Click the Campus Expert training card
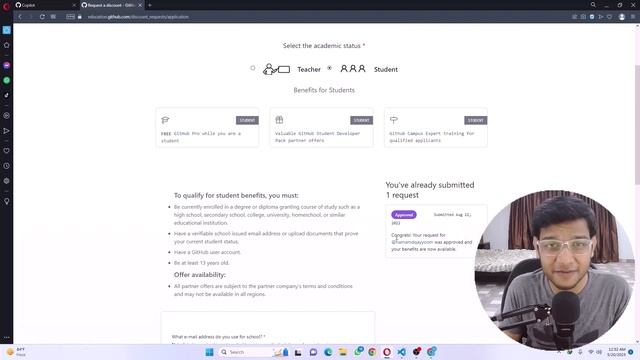Viewport: 640px width, 360px height. (x=436, y=128)
